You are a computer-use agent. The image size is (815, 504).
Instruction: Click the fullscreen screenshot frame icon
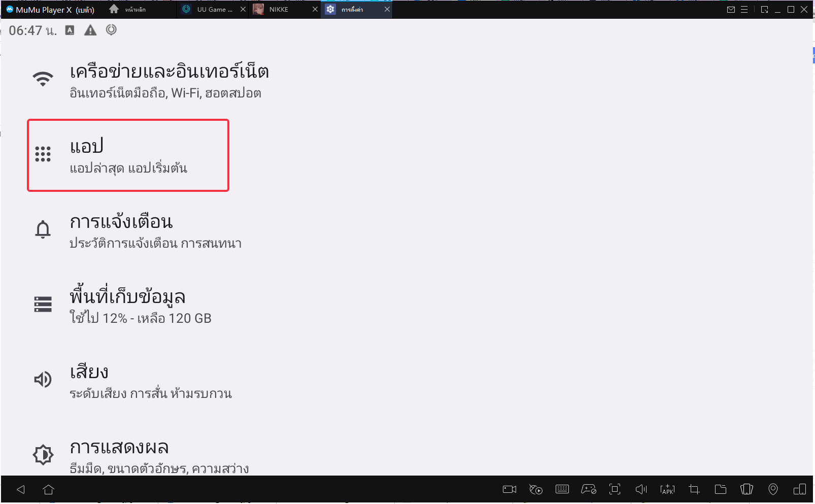pos(615,489)
